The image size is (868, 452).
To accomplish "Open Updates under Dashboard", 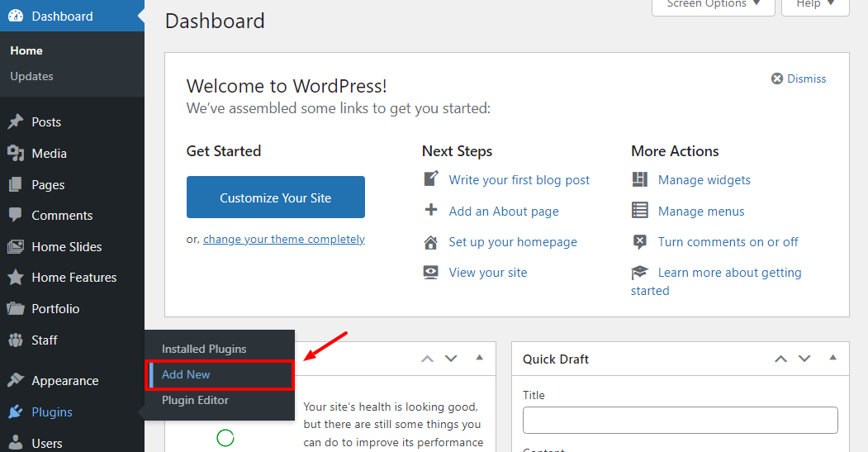I will click(31, 77).
